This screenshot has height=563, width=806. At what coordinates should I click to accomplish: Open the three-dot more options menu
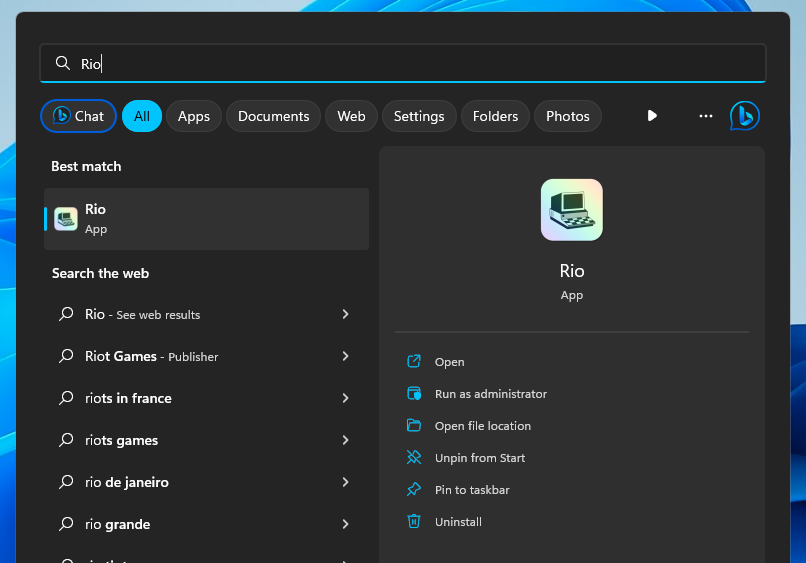point(706,116)
